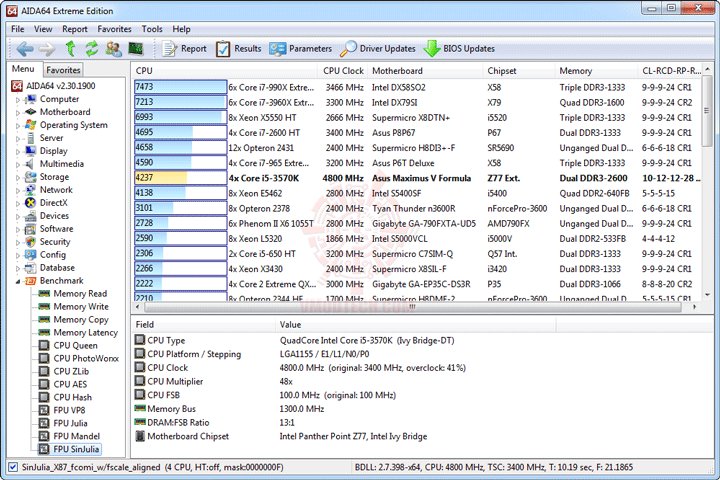Select the Config icon in tree

click(x=30, y=254)
